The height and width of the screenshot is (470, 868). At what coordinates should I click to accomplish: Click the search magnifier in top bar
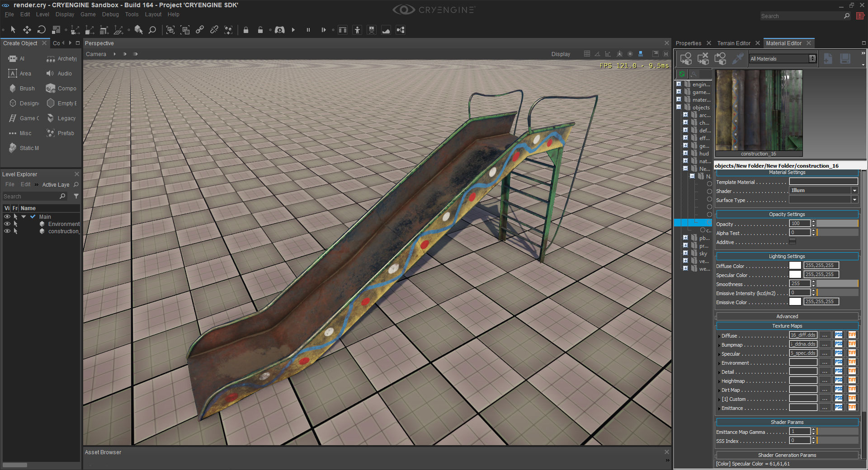(x=847, y=16)
